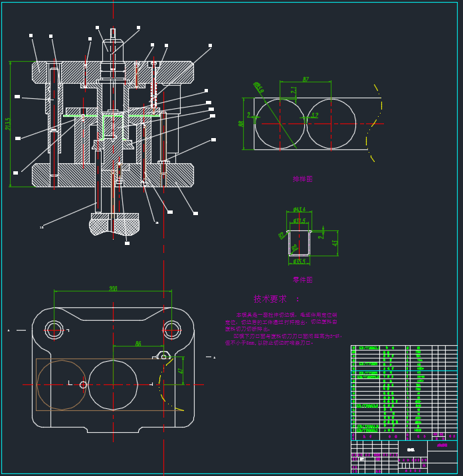Select the note line starting 但不小于8mm
Image resolution: width=463 pixels, height=476 pixels.
[x=269, y=343]
